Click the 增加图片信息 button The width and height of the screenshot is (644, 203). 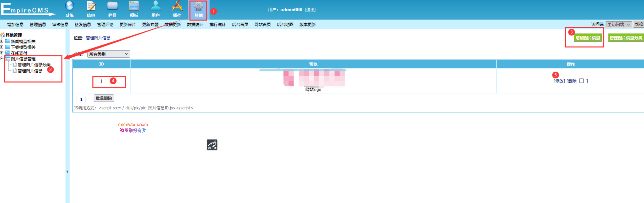click(x=588, y=38)
